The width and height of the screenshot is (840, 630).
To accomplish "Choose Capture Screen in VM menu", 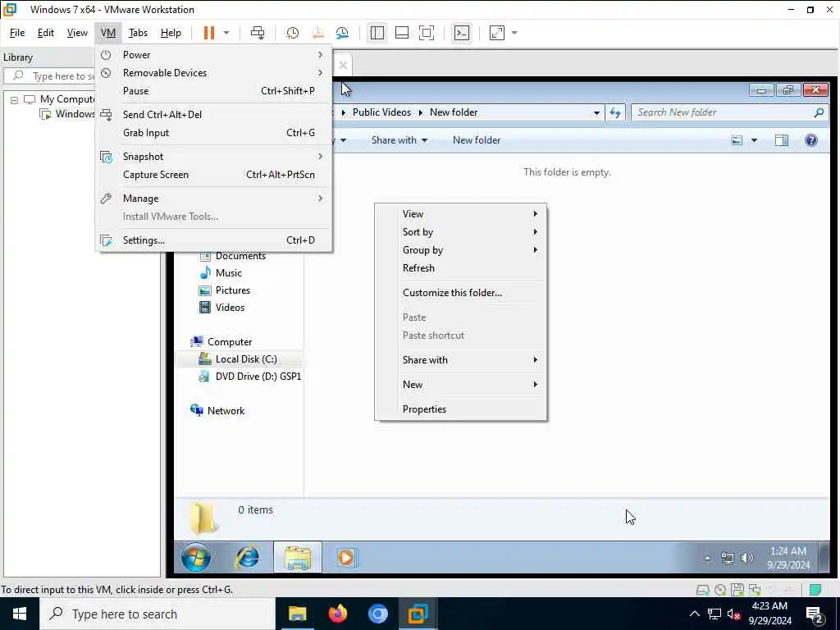I will pyautogui.click(x=214, y=175).
